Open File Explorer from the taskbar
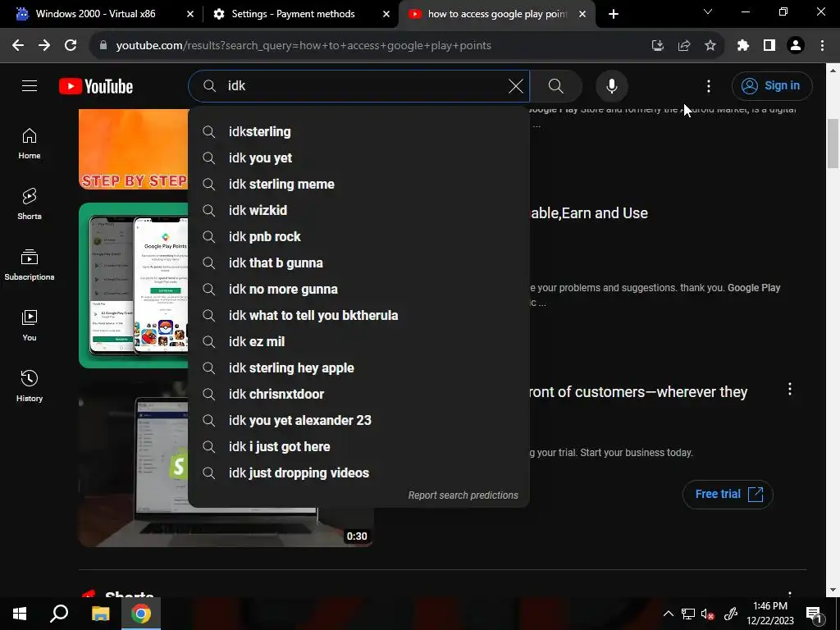The image size is (840, 630). 100,614
